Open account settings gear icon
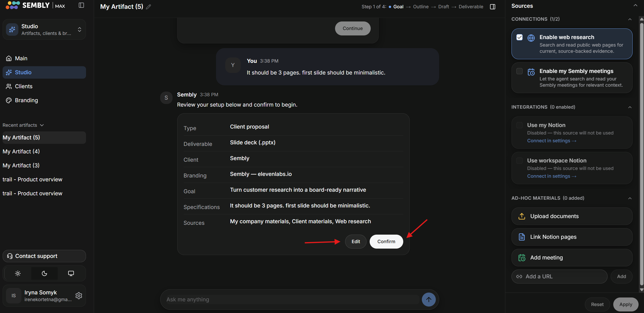This screenshot has height=313, width=644. click(79, 296)
